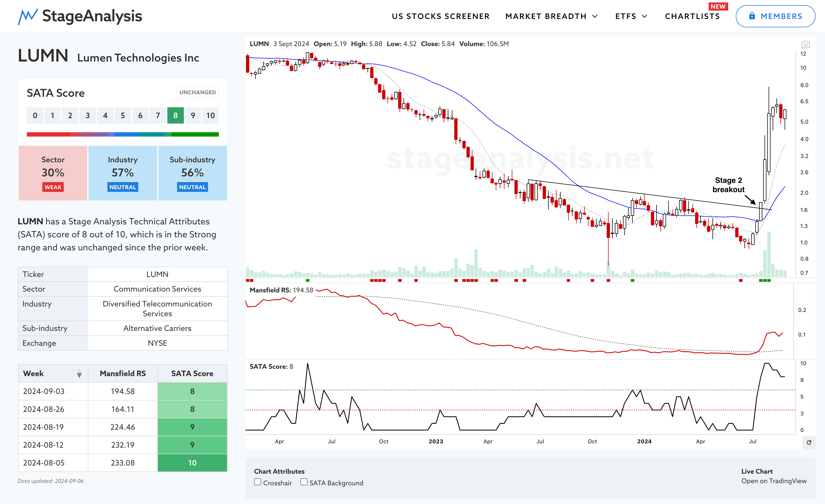Click the 2024-08-26 week cell

point(53,409)
